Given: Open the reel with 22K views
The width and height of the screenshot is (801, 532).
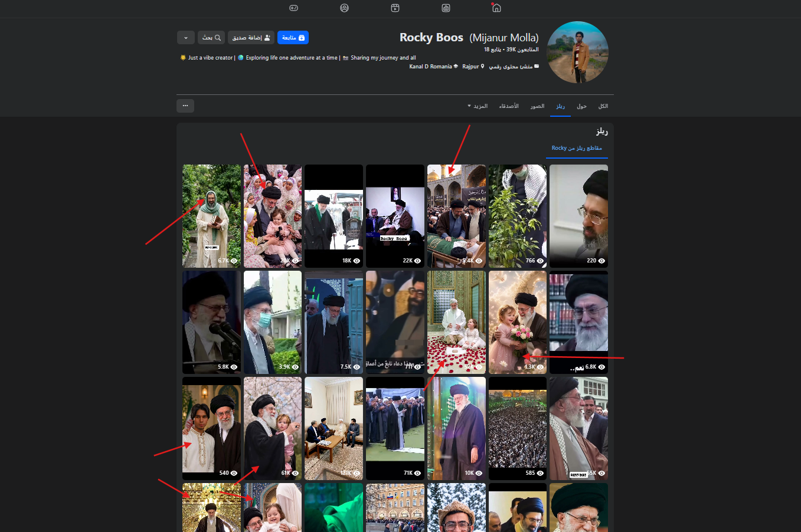Looking at the screenshot, I should (x=395, y=216).
